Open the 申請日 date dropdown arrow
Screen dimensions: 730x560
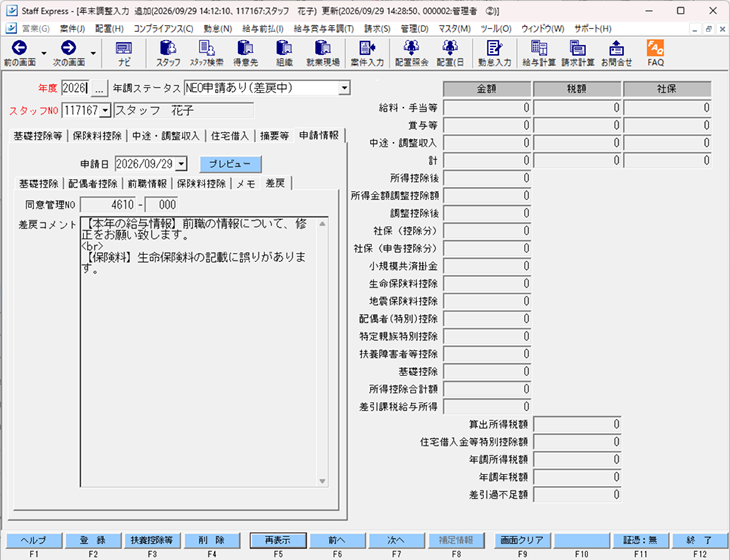(182, 164)
